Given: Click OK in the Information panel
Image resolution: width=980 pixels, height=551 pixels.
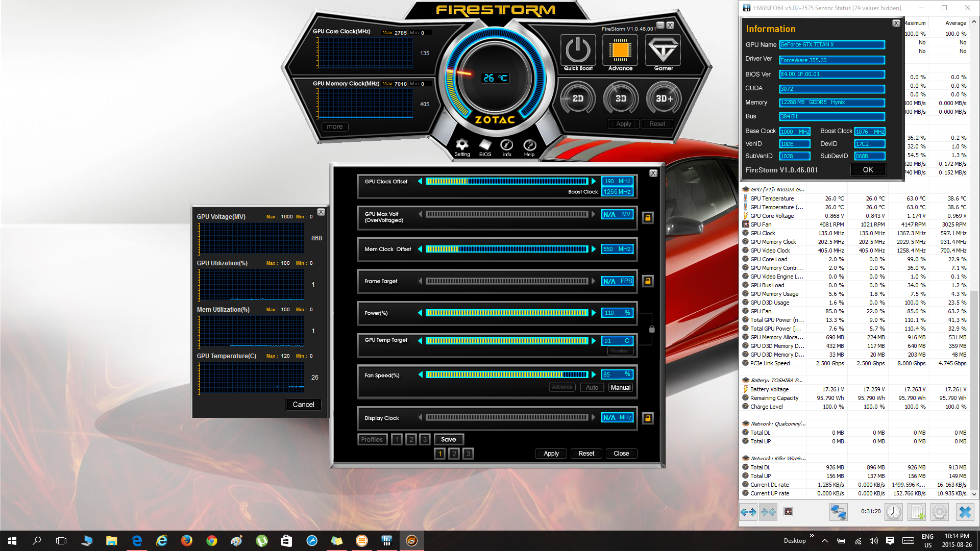Looking at the screenshot, I should coord(868,170).
